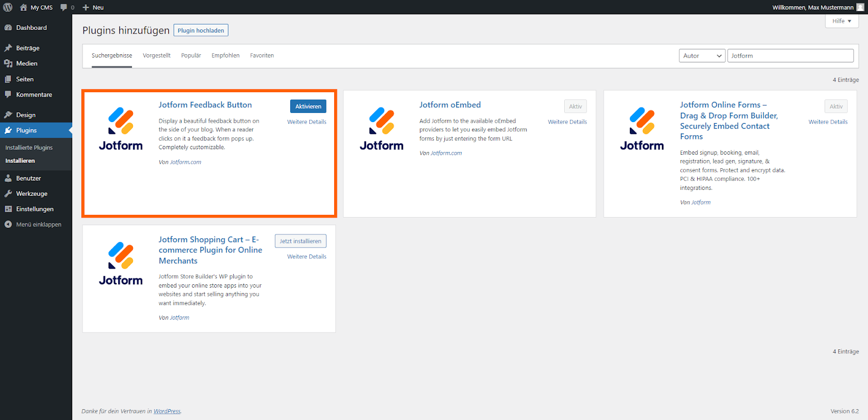Expand the Hilfe help panel
The image size is (868, 420).
842,21
